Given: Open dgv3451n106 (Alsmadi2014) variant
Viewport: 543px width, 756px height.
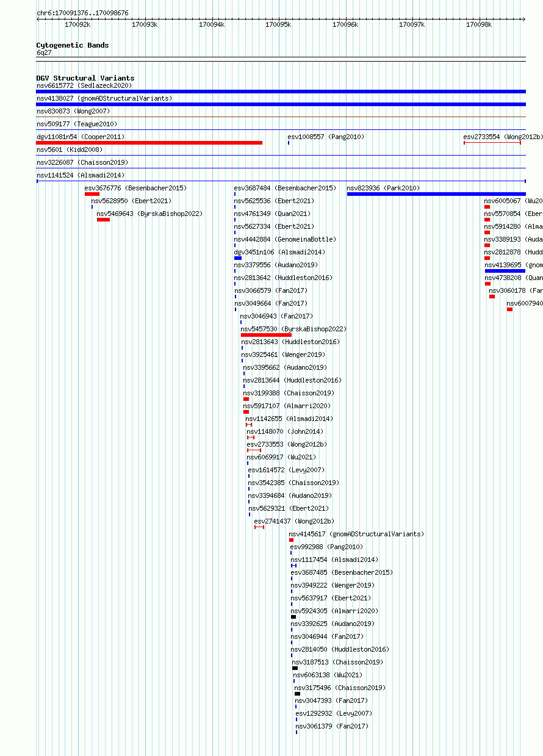Looking at the screenshot, I should pyautogui.click(x=279, y=252).
